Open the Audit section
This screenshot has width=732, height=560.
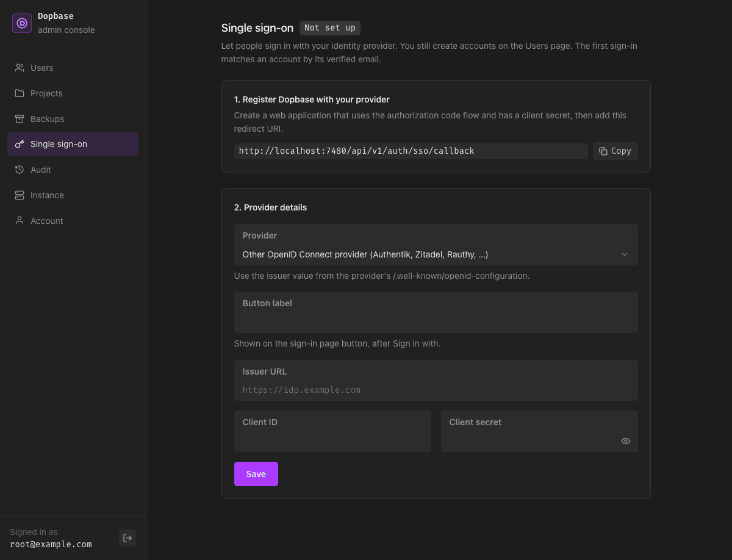[73, 170]
